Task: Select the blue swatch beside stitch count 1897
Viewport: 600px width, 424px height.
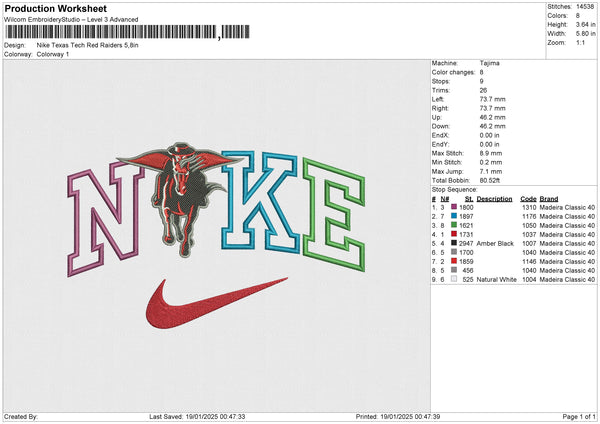Action: pos(454,216)
